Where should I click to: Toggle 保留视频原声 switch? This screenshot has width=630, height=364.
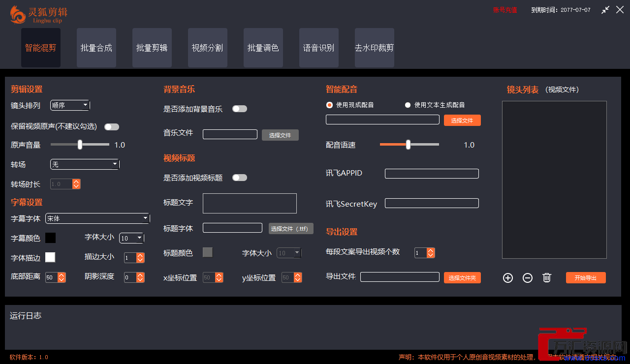pos(112,127)
